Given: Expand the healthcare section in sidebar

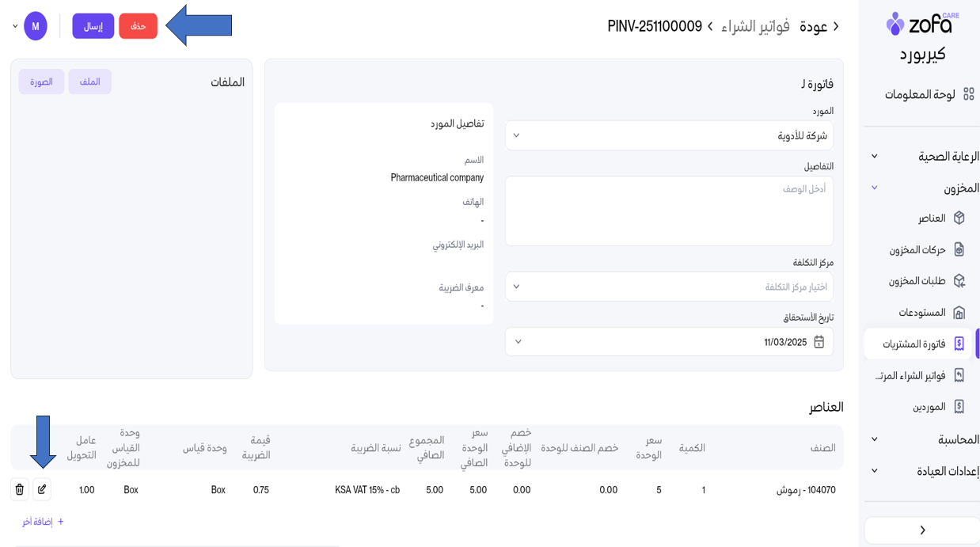Looking at the screenshot, I should click(875, 157).
